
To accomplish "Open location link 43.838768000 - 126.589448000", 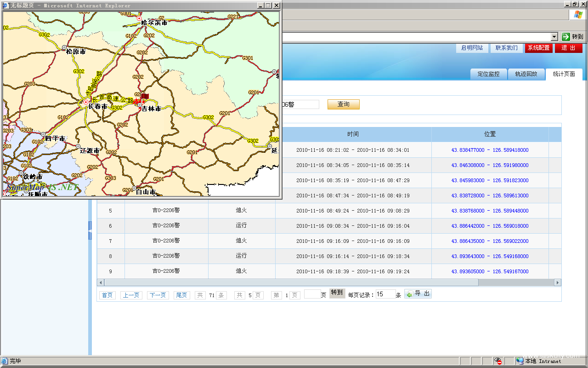I will click(490, 211).
